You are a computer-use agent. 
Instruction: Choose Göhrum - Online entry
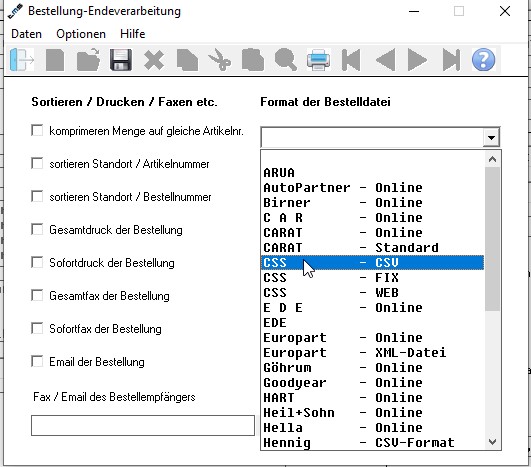(373, 368)
